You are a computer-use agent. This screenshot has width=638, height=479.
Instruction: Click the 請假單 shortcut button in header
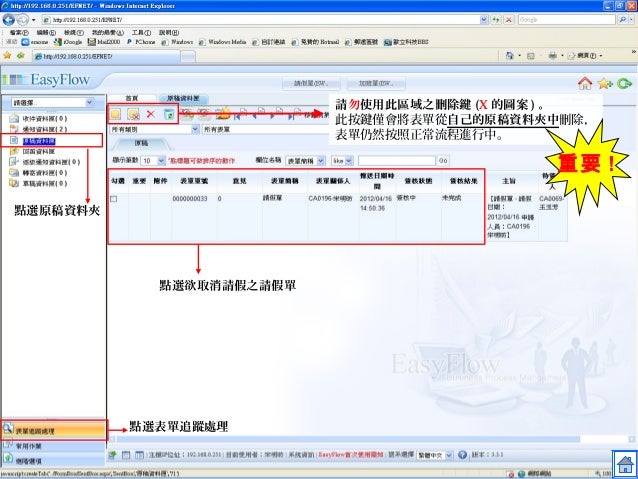[x=311, y=83]
